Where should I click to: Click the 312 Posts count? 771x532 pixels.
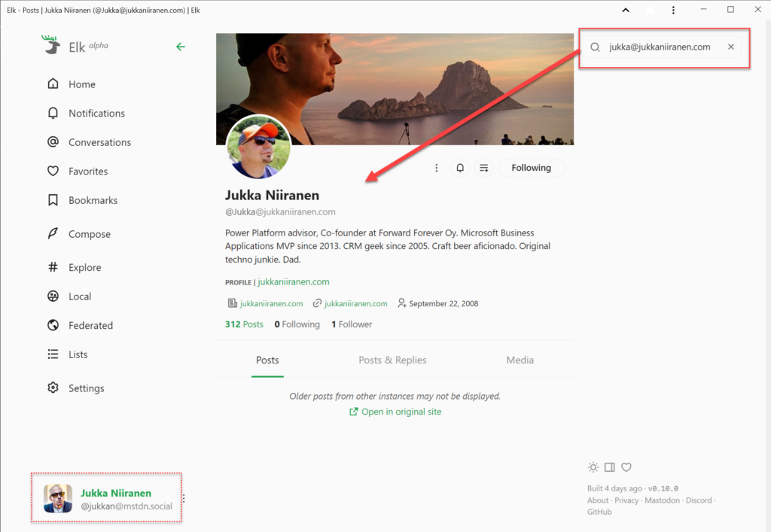coord(244,324)
